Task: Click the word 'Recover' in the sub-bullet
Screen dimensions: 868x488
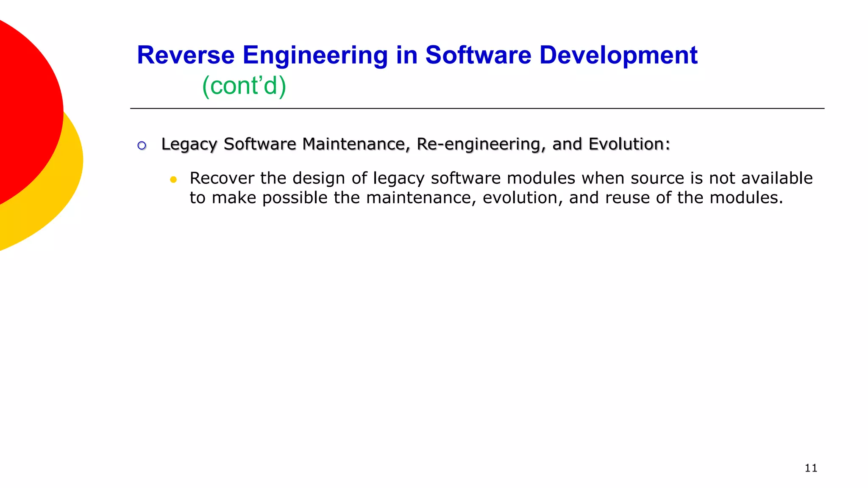Action: 222,178
